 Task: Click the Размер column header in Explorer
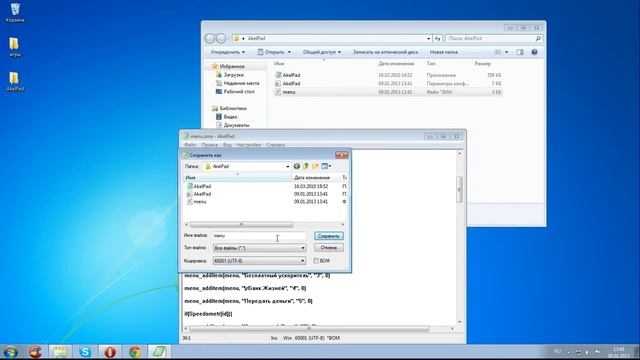coord(482,64)
